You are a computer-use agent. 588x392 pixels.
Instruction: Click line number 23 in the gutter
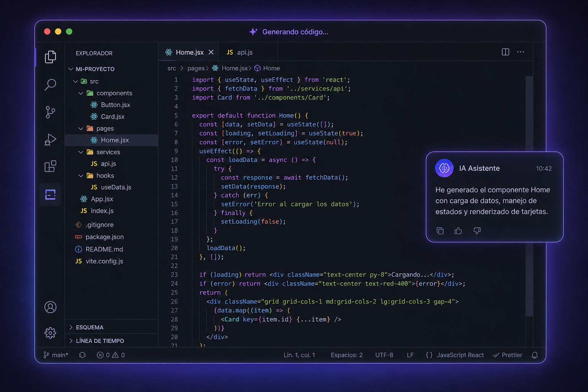(174, 274)
